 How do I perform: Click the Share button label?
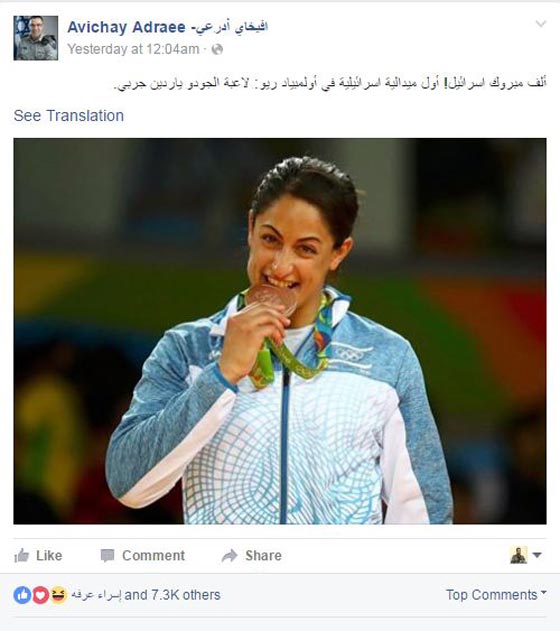coord(264,555)
